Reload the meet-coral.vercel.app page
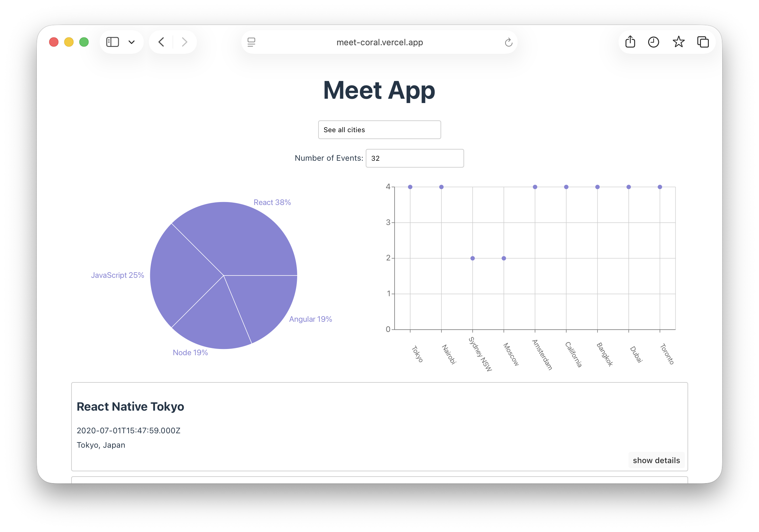The height and width of the screenshot is (532, 759). 508,42
